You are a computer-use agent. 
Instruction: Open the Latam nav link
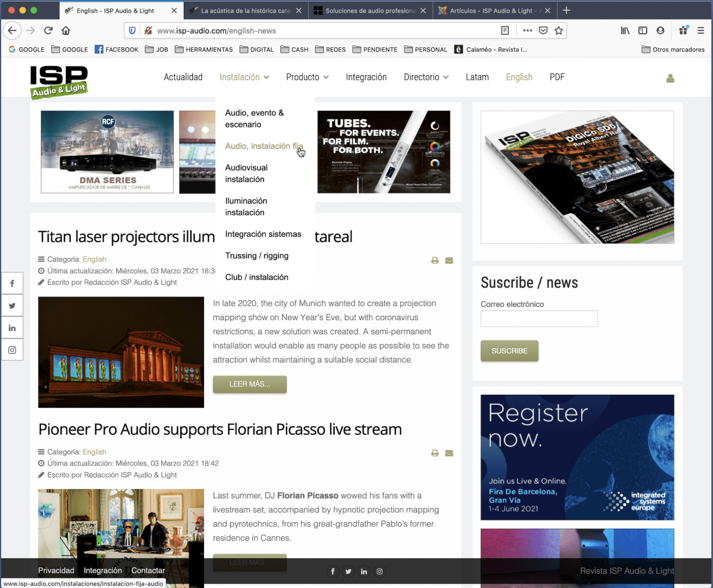[x=477, y=77]
